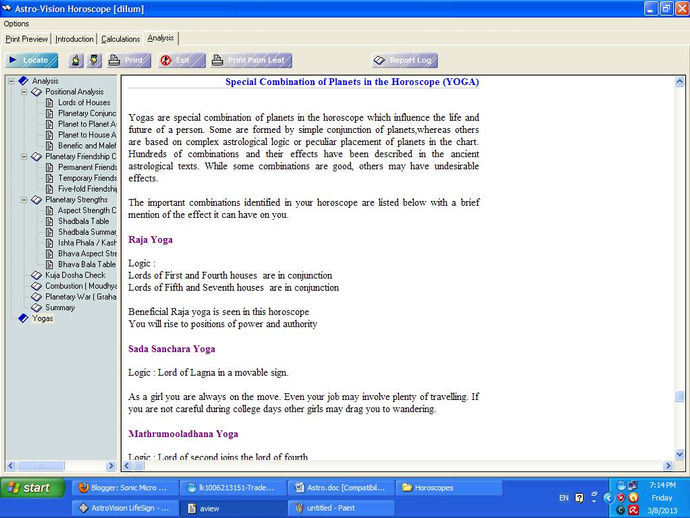Switch to Horoscopes folder taskbar item
Viewport: 690px width, 518px height.
pos(449,488)
